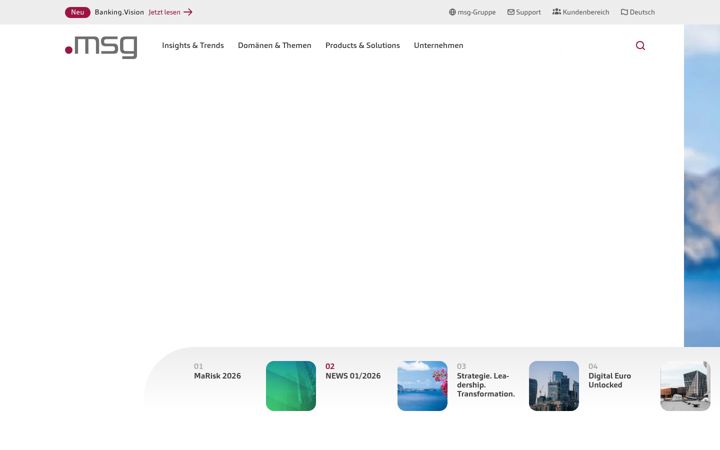Click the sea and flowers thumbnail
The width and height of the screenshot is (720, 450).
pos(422,386)
